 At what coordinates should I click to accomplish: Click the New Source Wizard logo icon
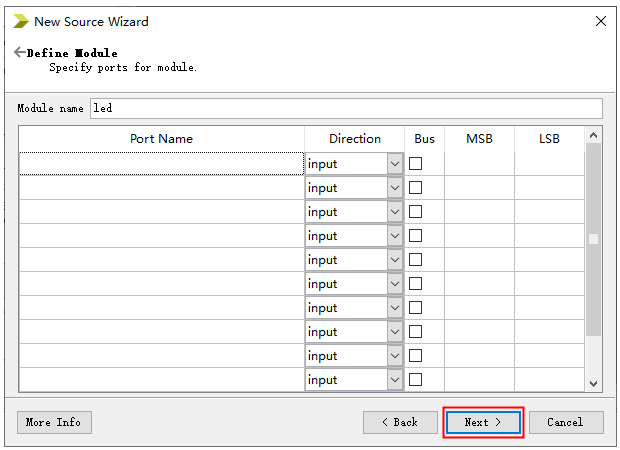21,21
